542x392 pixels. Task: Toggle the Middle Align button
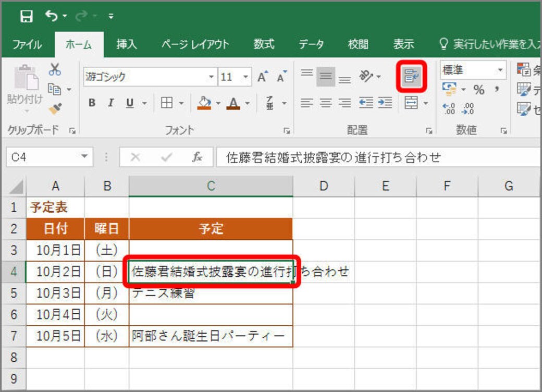[326, 77]
